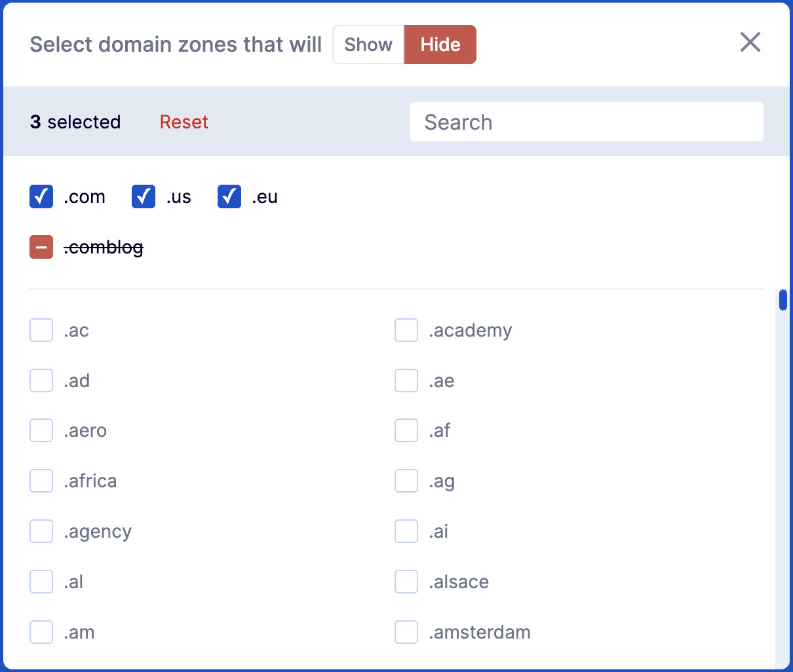Check the .agency domain checkbox
793x672 pixels.
click(x=41, y=531)
